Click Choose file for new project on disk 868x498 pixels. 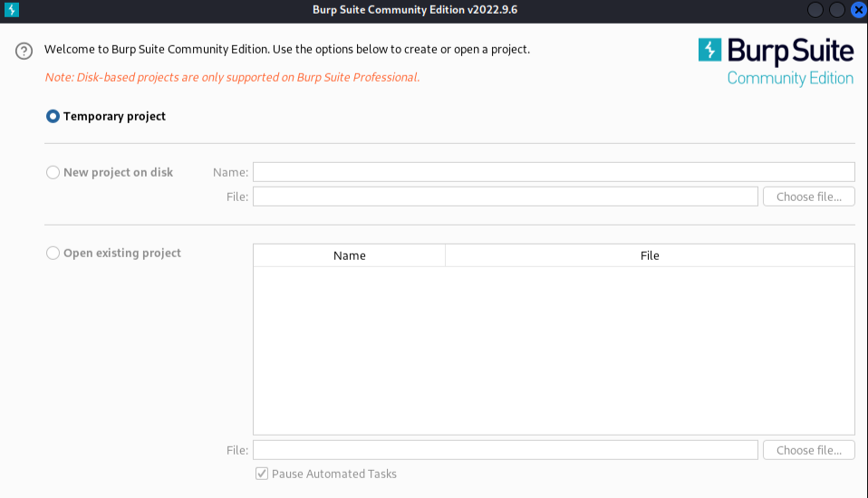809,196
